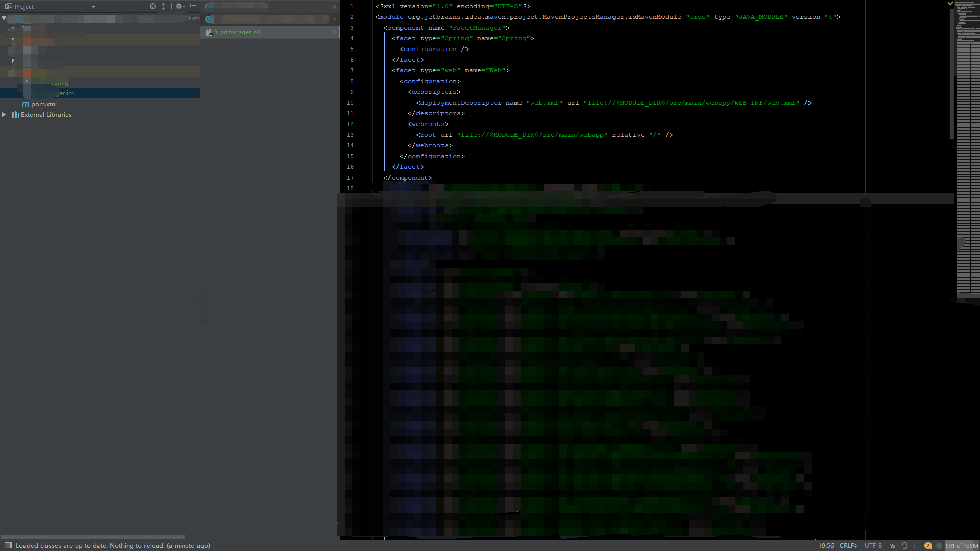Click UTF-8 encoding in status bar
This screenshot has width=980, height=551.
(873, 546)
